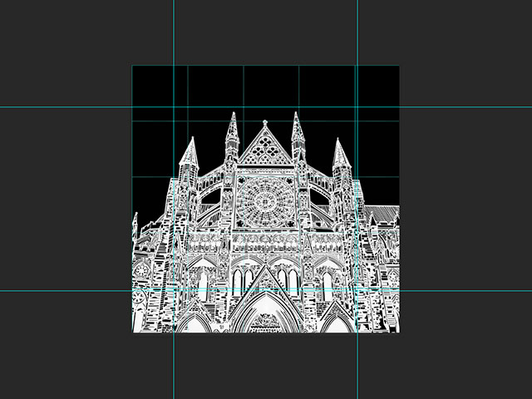Click the cathedral line-art canvas image
The width and height of the screenshot is (532, 399).
click(266, 199)
